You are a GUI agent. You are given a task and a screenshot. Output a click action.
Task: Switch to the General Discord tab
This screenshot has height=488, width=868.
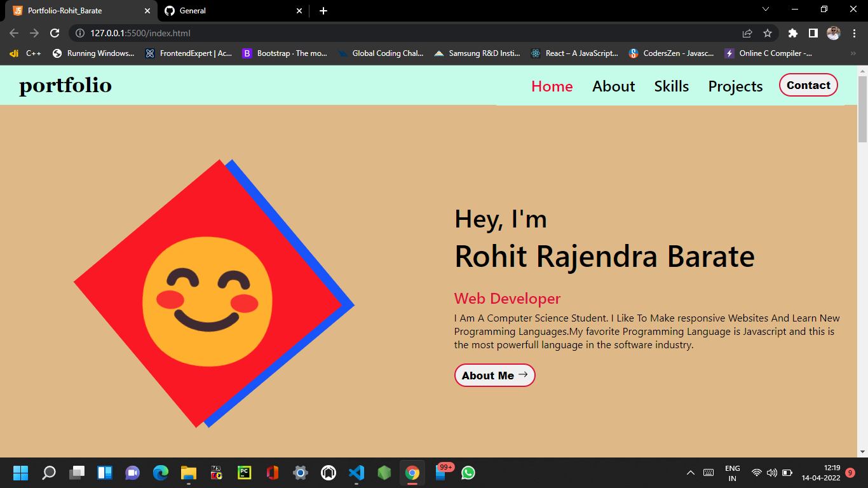(x=222, y=11)
